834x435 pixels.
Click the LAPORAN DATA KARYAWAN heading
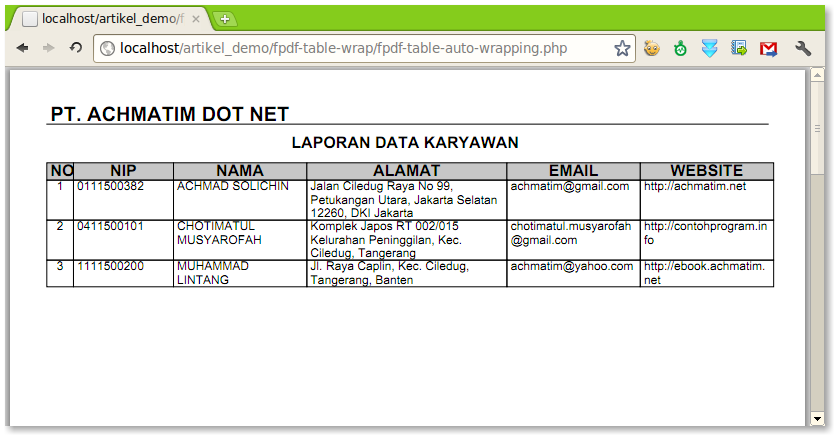pyautogui.click(x=404, y=143)
